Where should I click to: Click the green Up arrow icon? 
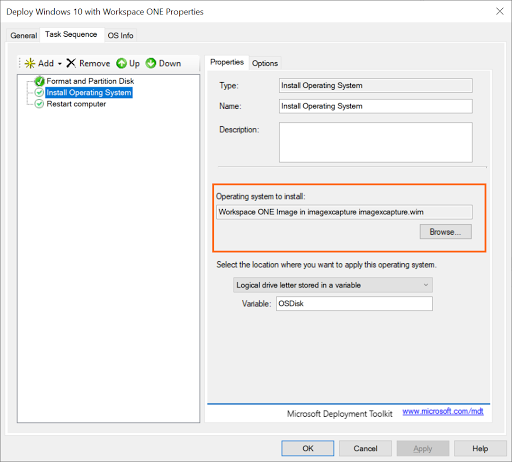121,63
